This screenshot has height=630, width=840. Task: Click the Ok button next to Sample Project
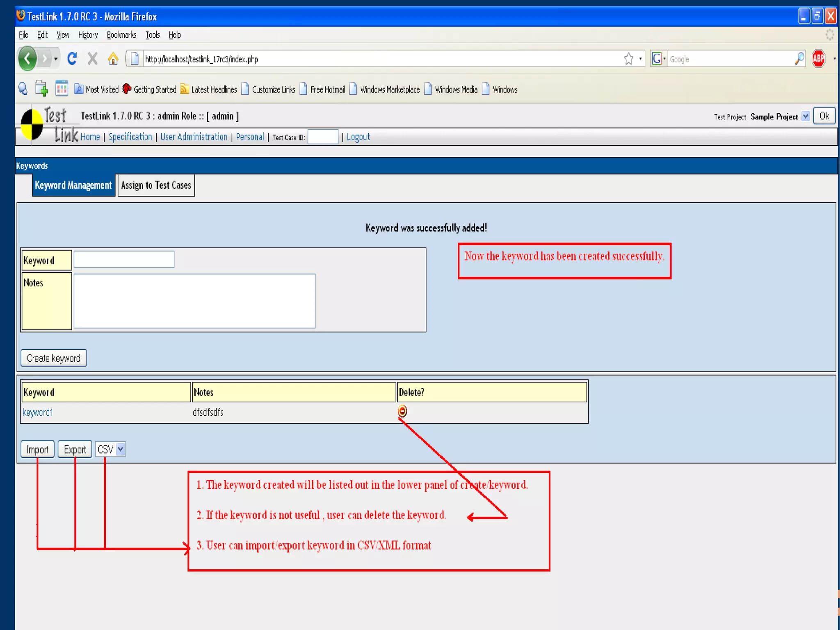tap(824, 116)
